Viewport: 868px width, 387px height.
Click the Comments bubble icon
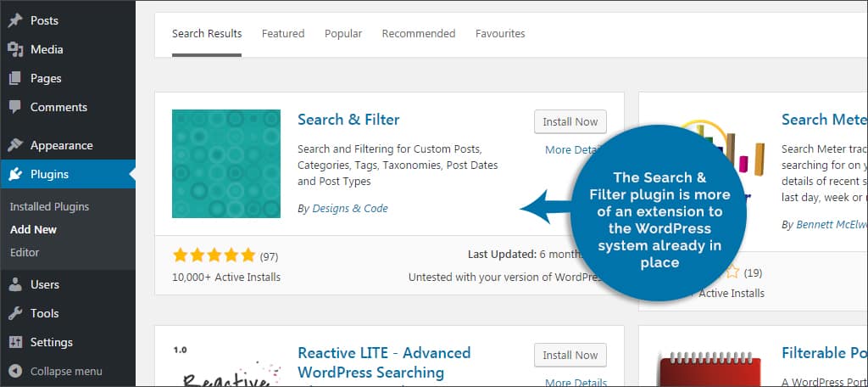15,107
